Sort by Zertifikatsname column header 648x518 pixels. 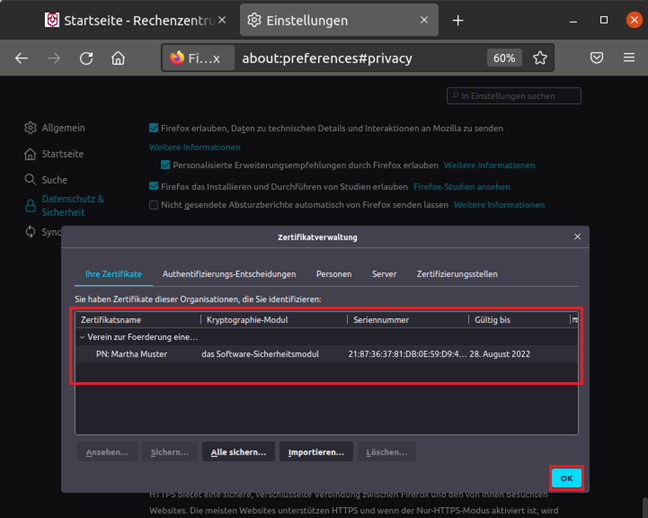click(x=138, y=320)
